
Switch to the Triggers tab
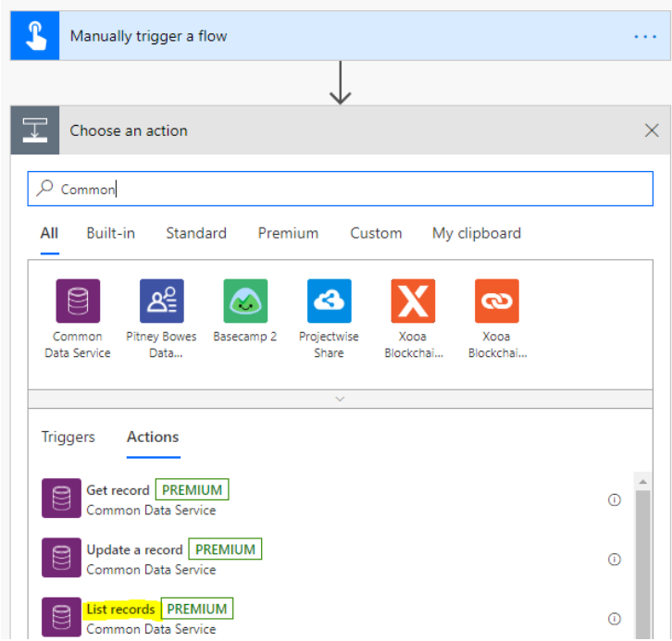[68, 438]
